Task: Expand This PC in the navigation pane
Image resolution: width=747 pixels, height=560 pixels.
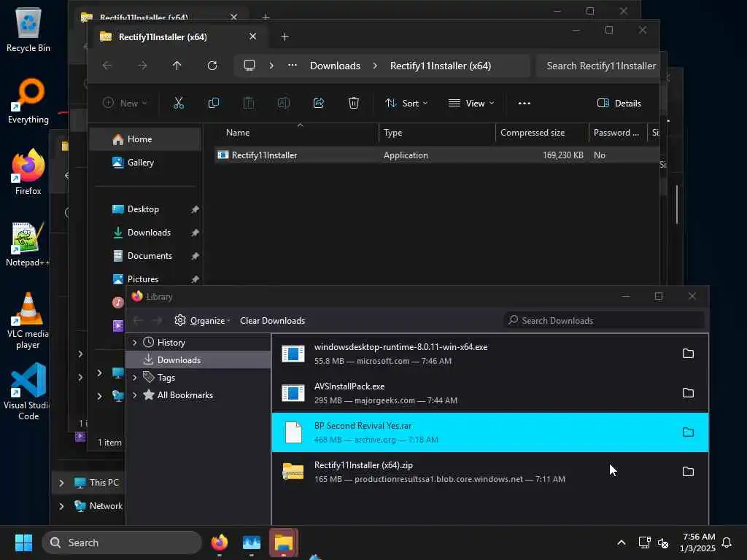Action: (61, 483)
